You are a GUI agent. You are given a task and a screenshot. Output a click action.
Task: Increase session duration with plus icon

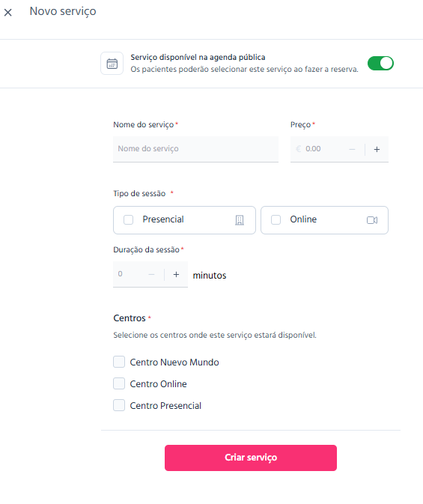(x=176, y=275)
